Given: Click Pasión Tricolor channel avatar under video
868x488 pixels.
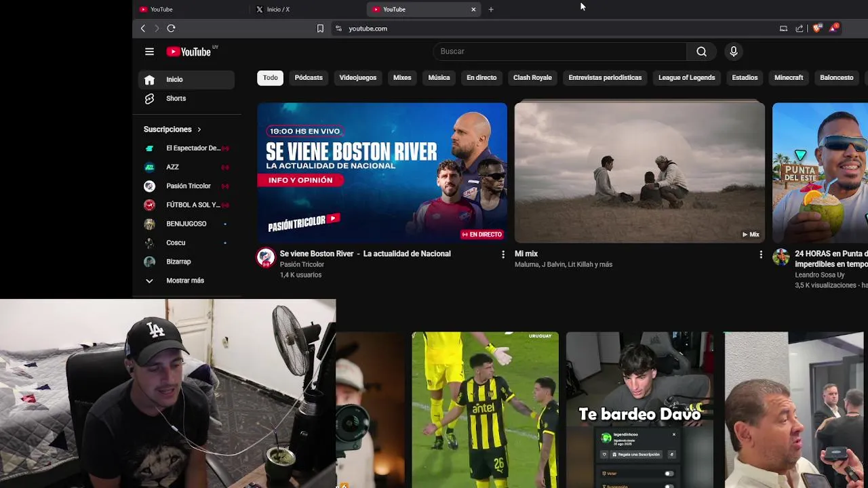Looking at the screenshot, I should click(266, 258).
